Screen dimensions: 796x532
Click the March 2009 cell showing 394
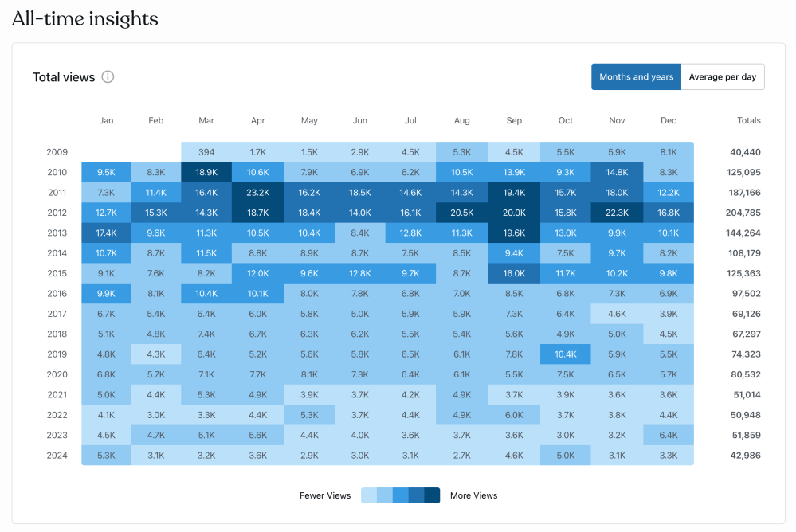click(x=206, y=152)
